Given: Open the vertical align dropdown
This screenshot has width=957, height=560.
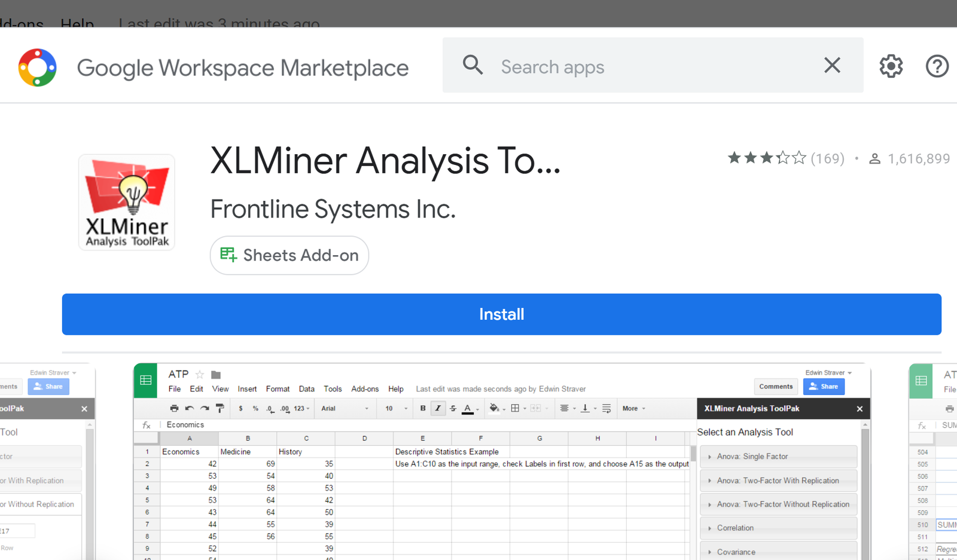Looking at the screenshot, I should click(588, 408).
